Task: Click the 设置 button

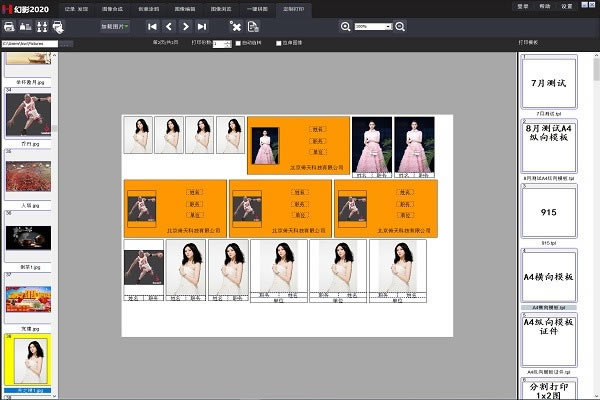Action: tap(567, 6)
